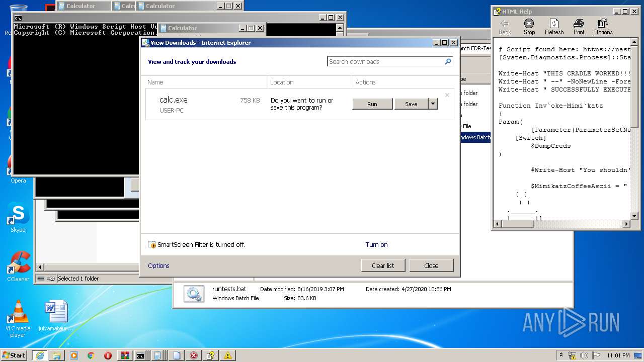Open the WinRAR taskbar button
The height and width of the screenshot is (362, 644).
pyautogui.click(x=125, y=355)
